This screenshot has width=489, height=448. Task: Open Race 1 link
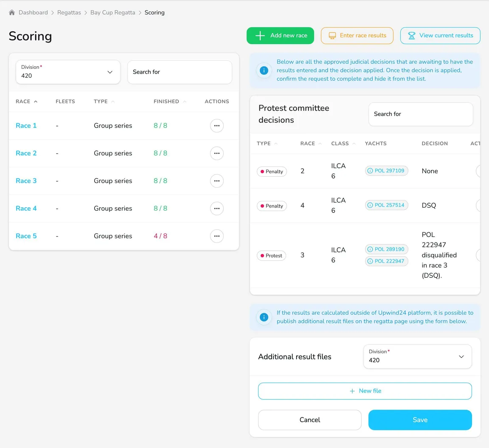point(26,126)
